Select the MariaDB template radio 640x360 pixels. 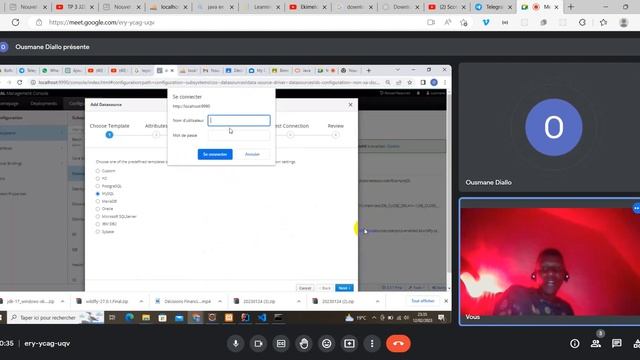98,201
